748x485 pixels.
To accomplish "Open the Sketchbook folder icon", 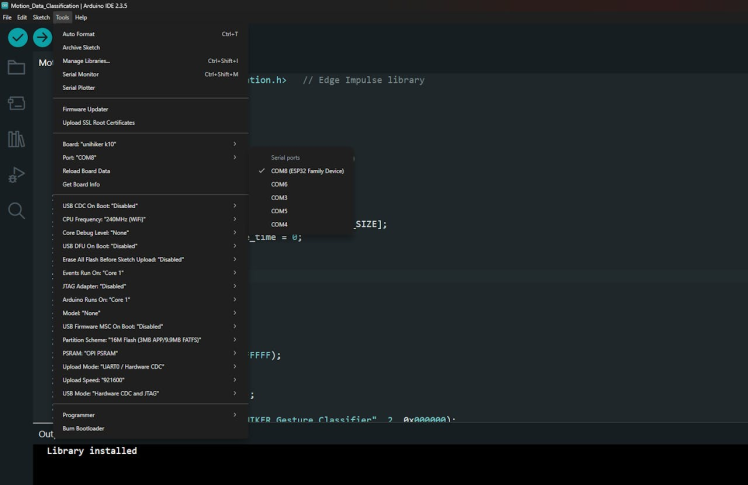I will click(x=16, y=68).
